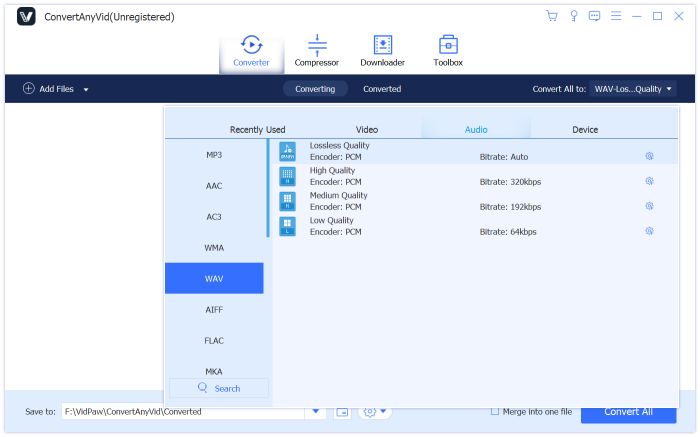Click the key register icon
Screen dimensions: 700x437
(573, 16)
